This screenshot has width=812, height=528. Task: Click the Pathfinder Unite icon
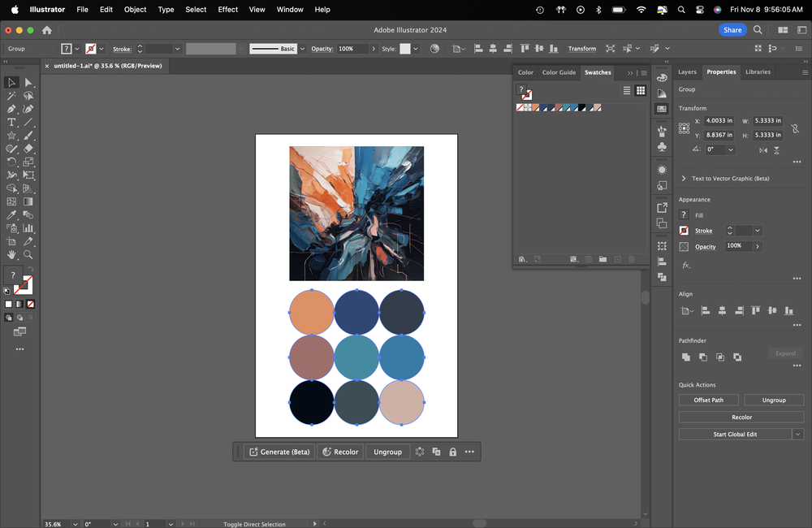pyautogui.click(x=686, y=357)
